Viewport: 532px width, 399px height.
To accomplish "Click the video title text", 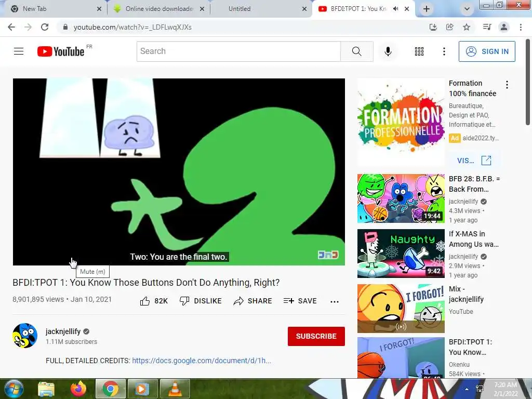I will (146, 283).
